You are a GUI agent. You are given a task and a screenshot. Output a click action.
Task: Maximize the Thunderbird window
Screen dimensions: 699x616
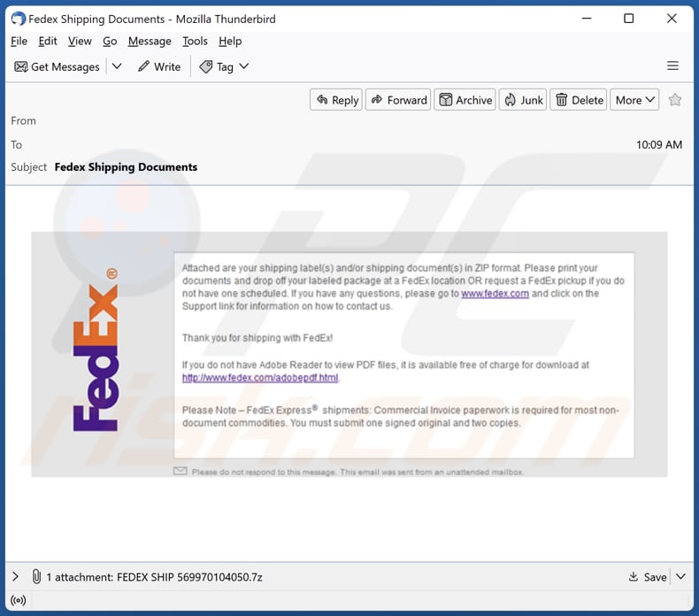[x=628, y=19]
